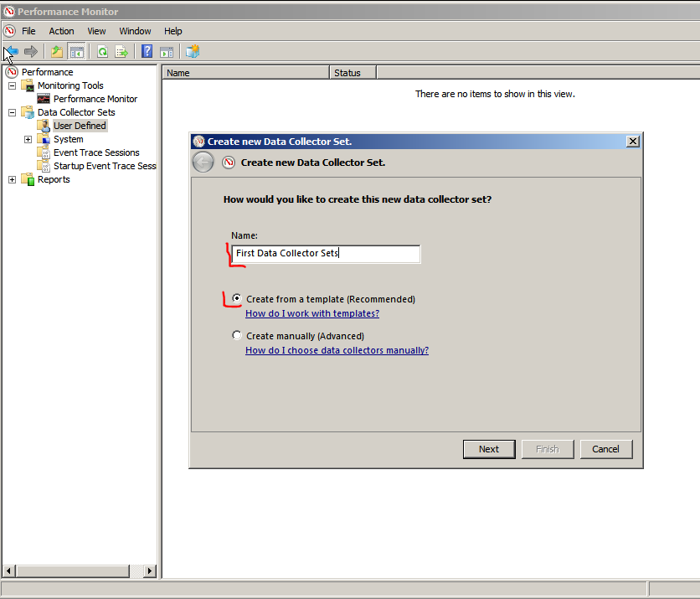The image size is (700, 599).
Task: Click the tree pane's left scroll arrow
Action: (8, 571)
